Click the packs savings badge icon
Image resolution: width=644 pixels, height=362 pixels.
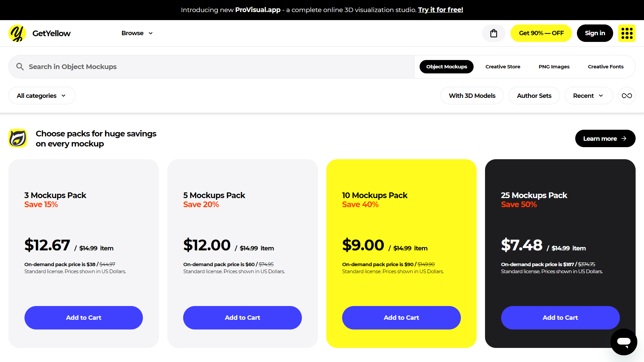click(x=18, y=138)
